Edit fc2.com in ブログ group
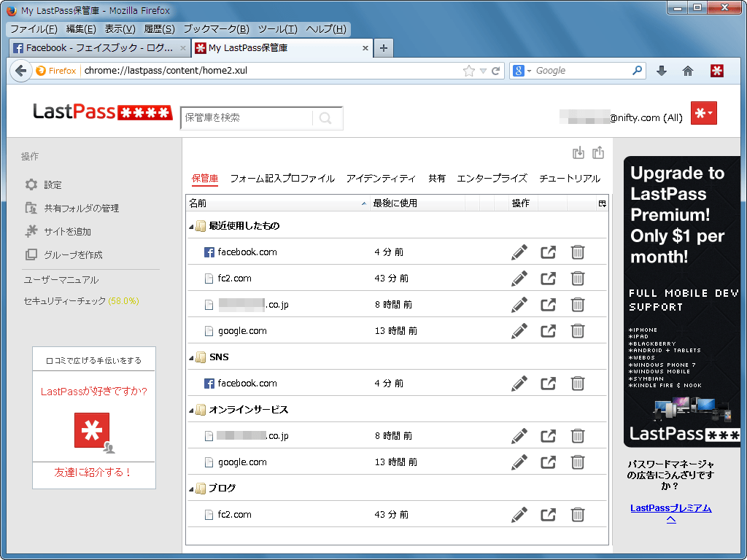747x560 pixels. (519, 514)
